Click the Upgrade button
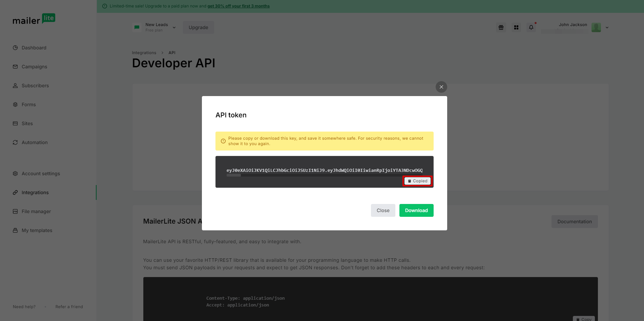Image resolution: width=644 pixels, height=321 pixels. pyautogui.click(x=199, y=27)
